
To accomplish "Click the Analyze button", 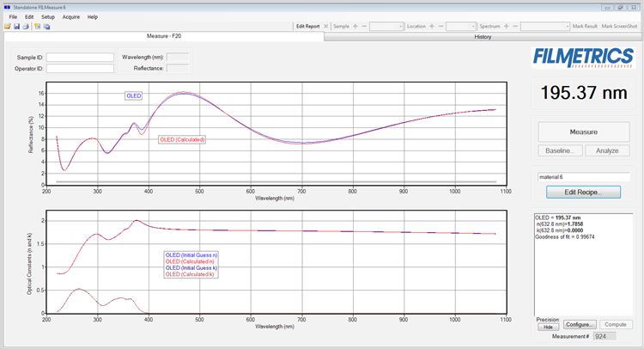I will [x=607, y=151].
